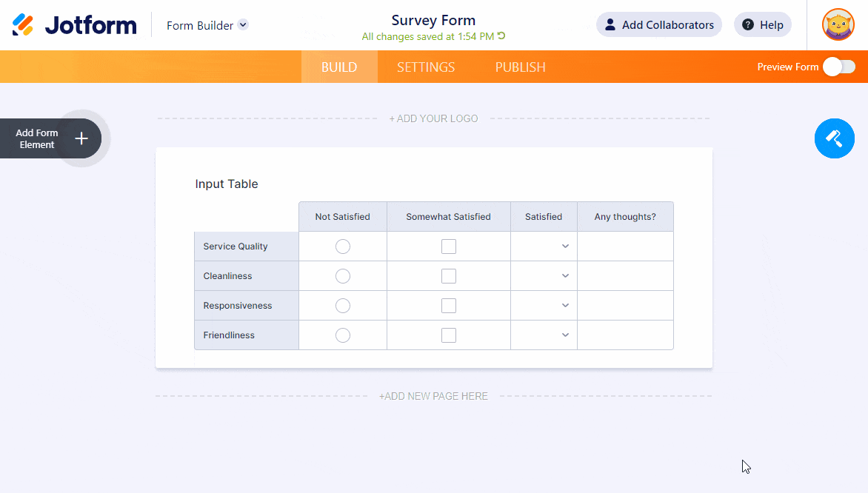The width and height of the screenshot is (868, 493).
Task: Check Somewhat Satisfied box for Cleanliness
Action: tap(449, 276)
